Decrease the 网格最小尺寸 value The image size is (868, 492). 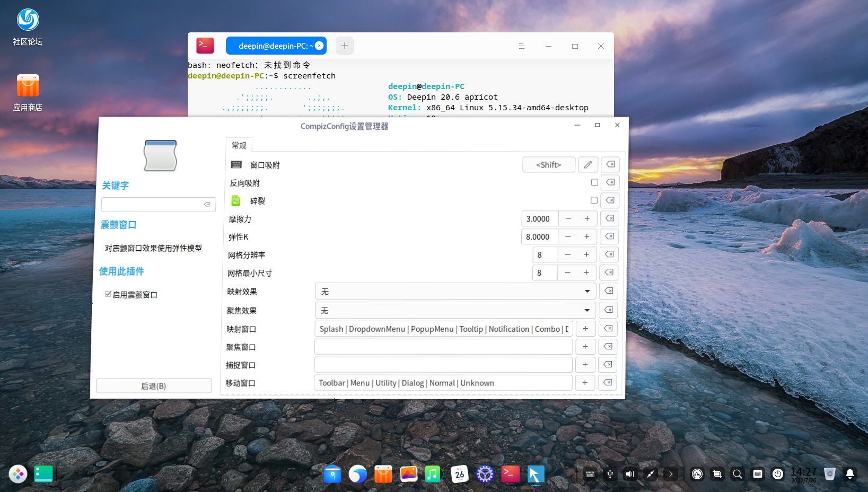point(567,273)
